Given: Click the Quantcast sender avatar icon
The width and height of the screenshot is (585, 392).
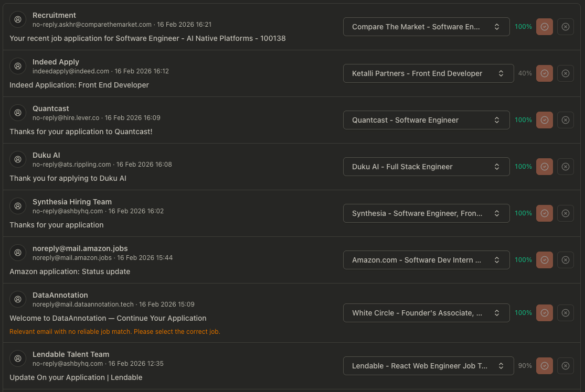Looking at the screenshot, I should coord(17,113).
